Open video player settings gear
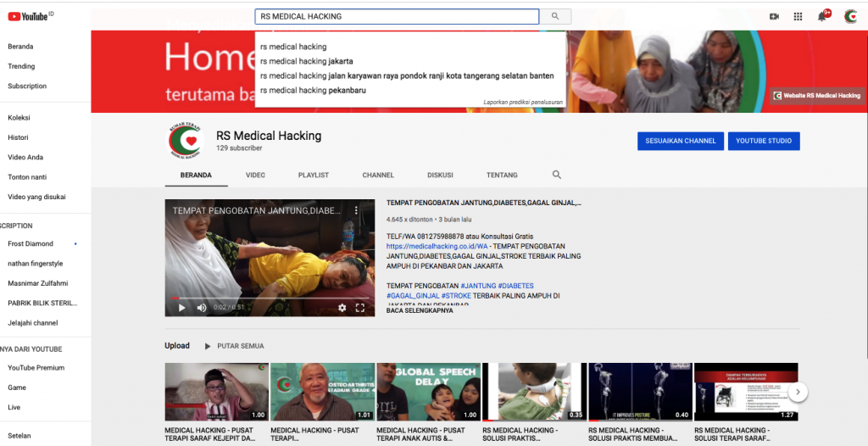 coord(342,308)
